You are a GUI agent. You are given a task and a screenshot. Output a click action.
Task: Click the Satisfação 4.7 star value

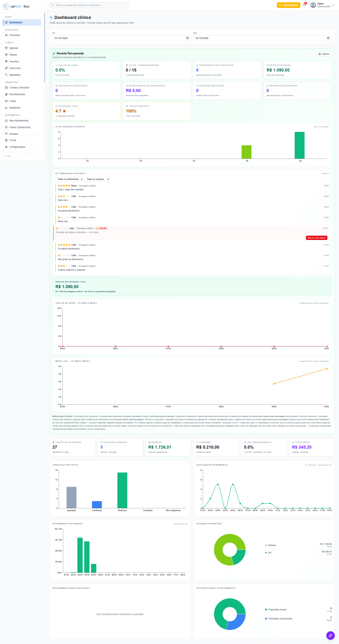coord(61,111)
